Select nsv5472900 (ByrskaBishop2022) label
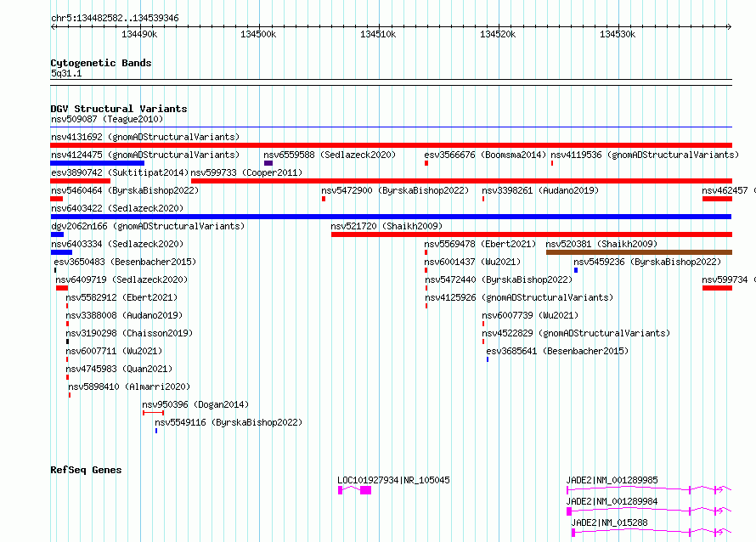The image size is (756, 542). [395, 190]
